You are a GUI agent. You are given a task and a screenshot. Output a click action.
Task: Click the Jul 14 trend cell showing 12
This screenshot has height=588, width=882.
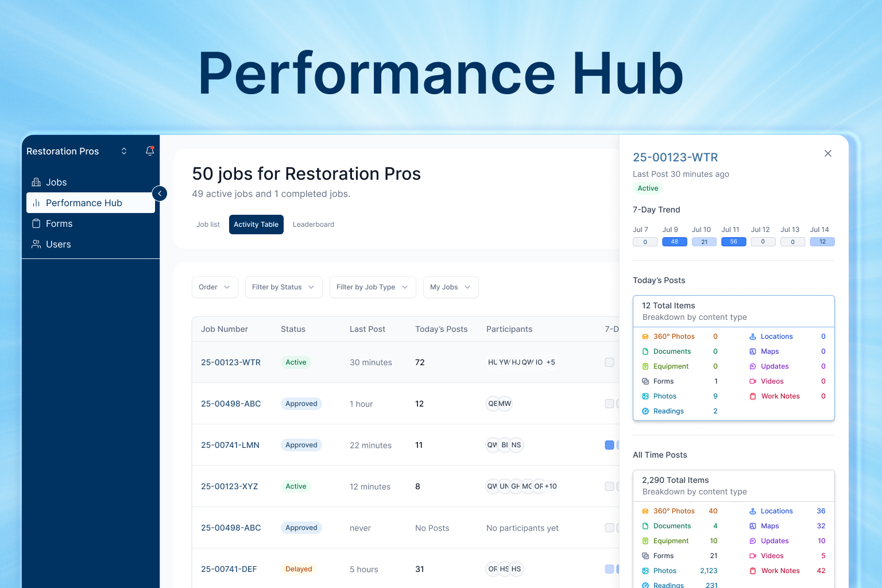[822, 242]
